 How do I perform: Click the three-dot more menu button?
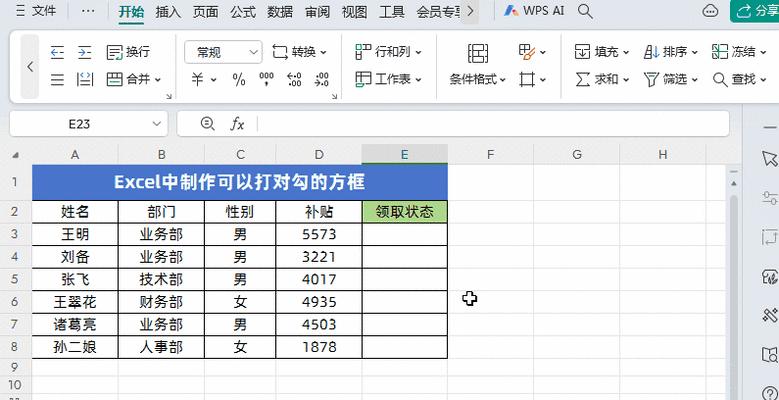pos(87,11)
